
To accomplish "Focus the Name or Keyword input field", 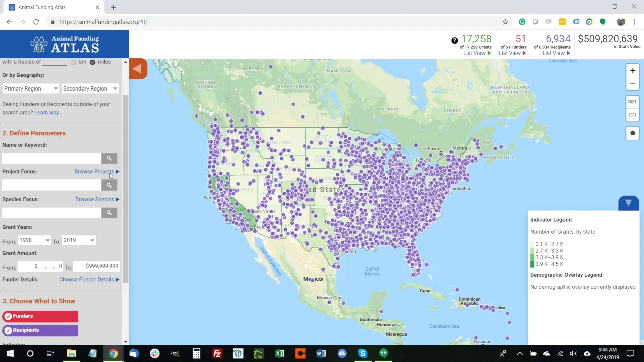I will pos(51,158).
